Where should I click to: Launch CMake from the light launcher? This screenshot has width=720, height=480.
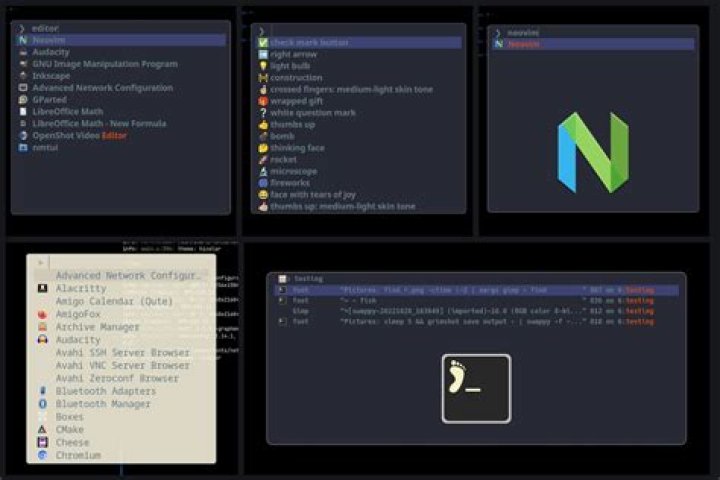coord(121,430)
